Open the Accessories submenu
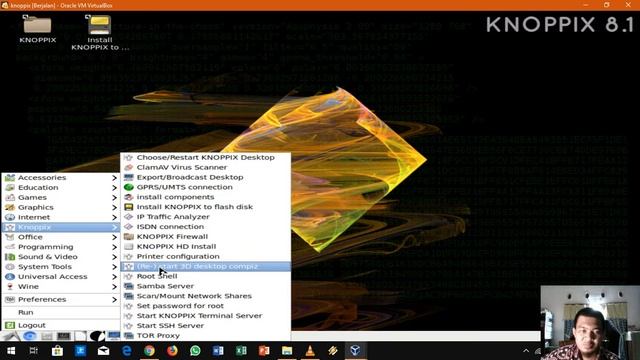The height and width of the screenshot is (360, 640). 61,178
